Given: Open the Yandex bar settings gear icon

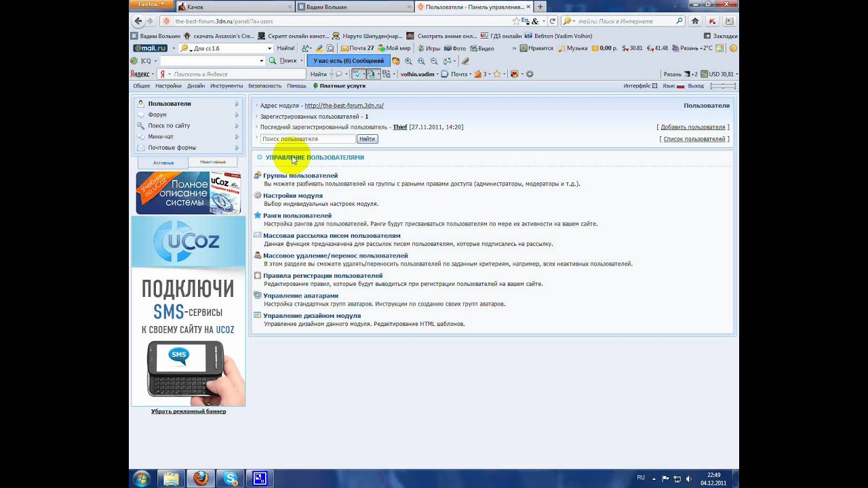Looking at the screenshot, I should pyautogui.click(x=530, y=74).
